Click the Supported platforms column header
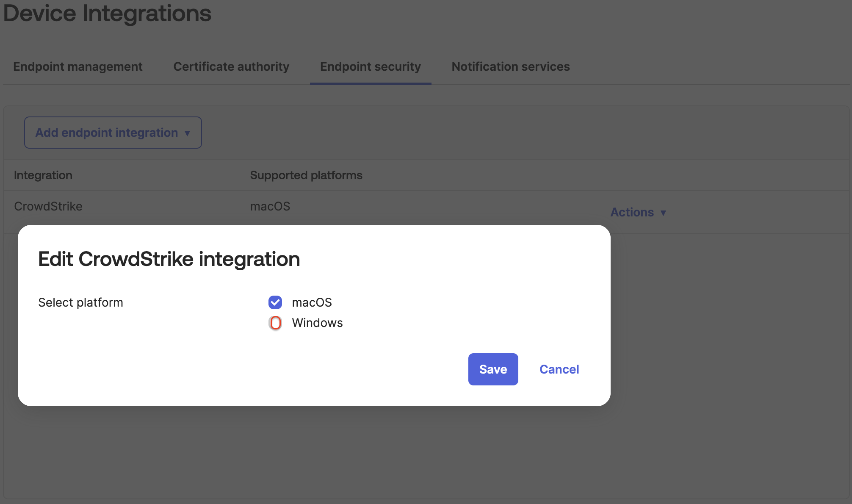This screenshot has height=504, width=852. (306, 175)
